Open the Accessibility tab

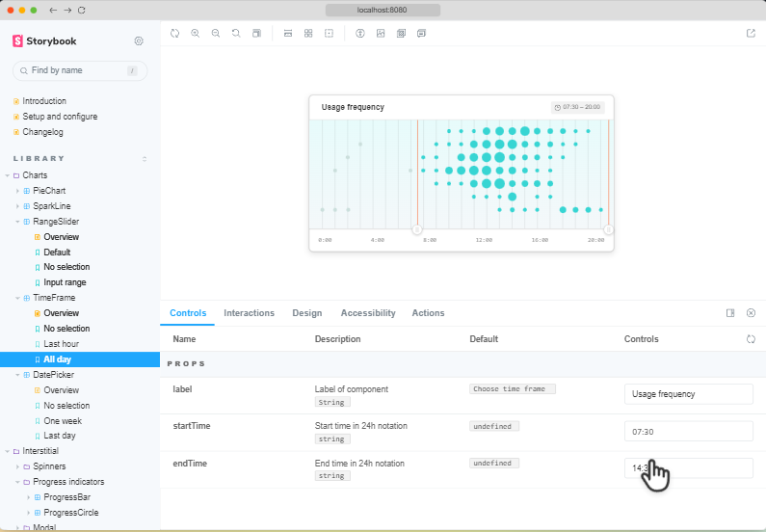pos(368,313)
